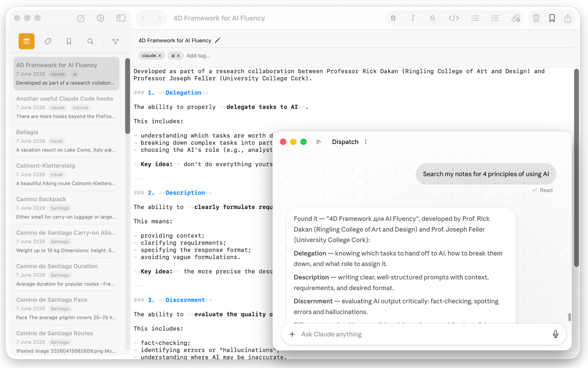
Task: Share the note with export icon
Action: 568,18
